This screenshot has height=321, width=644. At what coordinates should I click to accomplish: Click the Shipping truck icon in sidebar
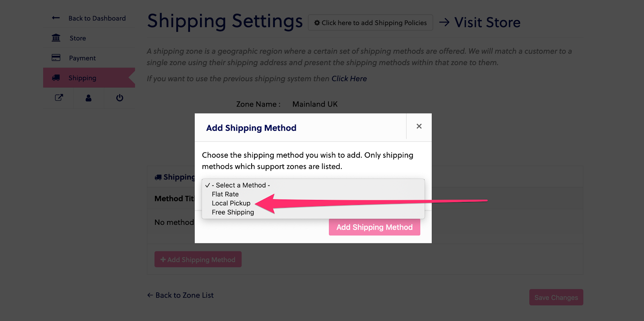click(x=56, y=78)
